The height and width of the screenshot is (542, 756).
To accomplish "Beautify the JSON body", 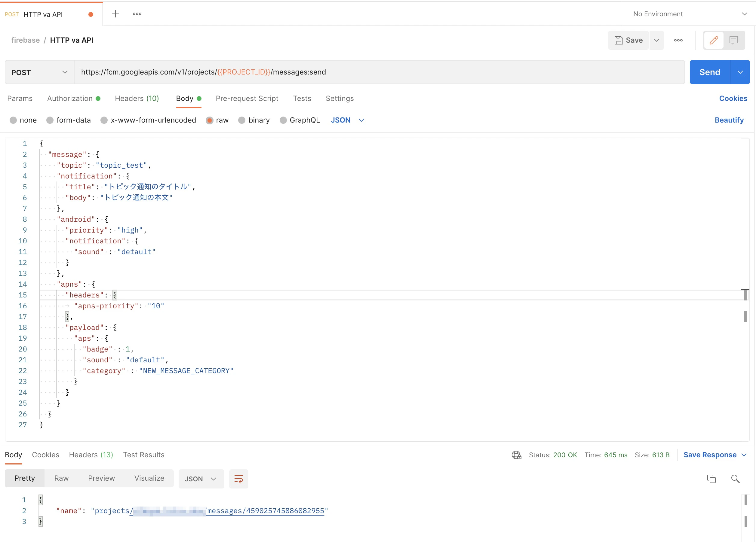I will [729, 120].
